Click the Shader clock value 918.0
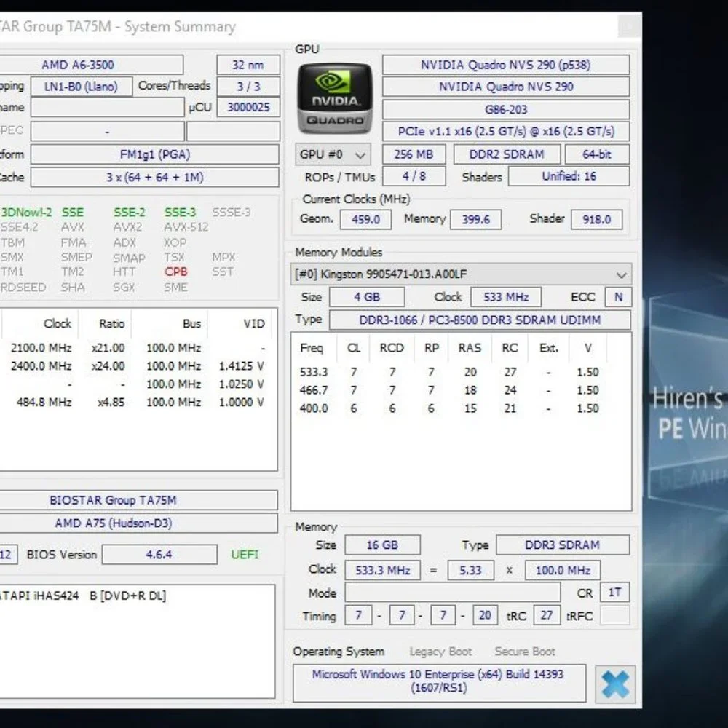728x728 pixels. click(597, 220)
